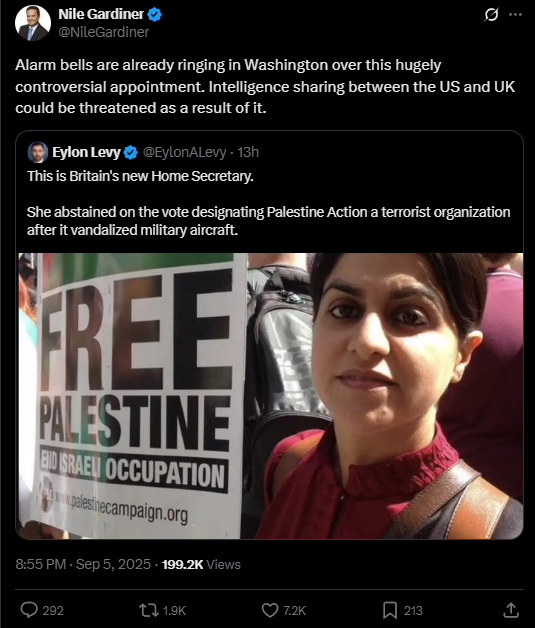Open the 13h timestamp of quoted post
535x628 pixels.
coord(248,152)
